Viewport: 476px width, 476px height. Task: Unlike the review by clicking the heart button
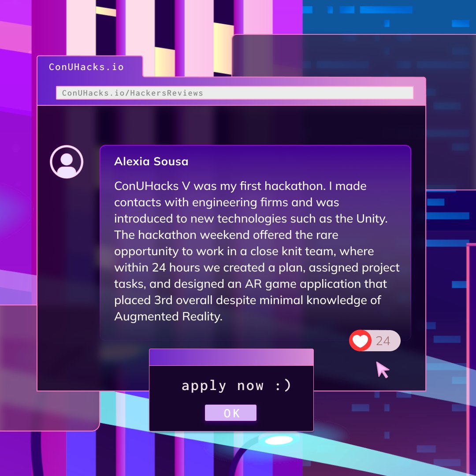tap(361, 340)
